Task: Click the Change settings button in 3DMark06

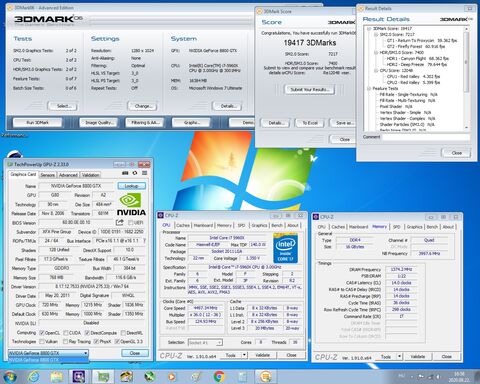Action: click(142, 106)
